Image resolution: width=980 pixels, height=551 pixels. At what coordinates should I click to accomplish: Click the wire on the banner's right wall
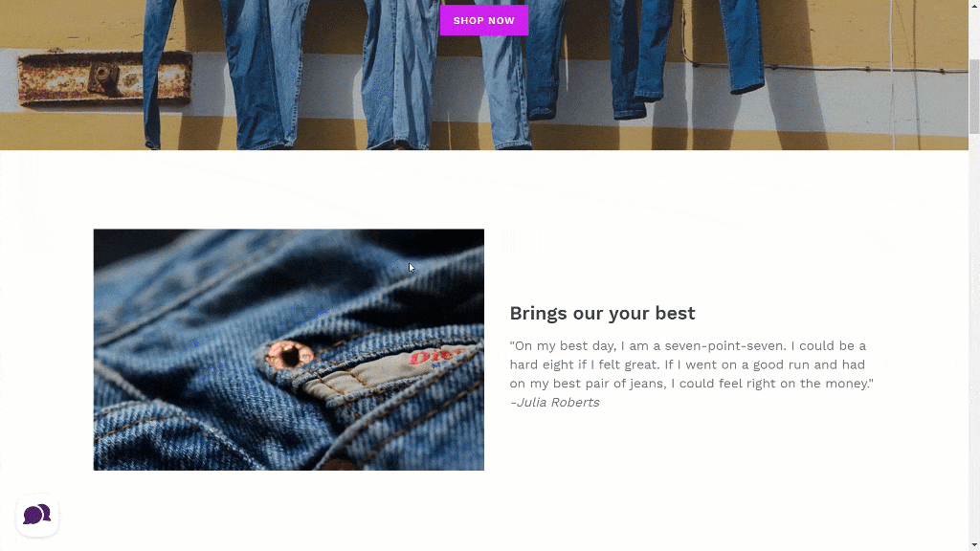(825, 67)
